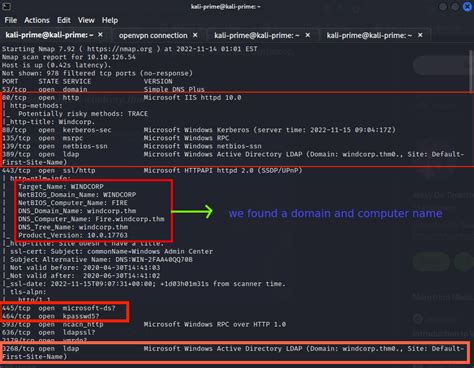This screenshot has width=474, height=368.
Task: Open the Actions menu
Action: (37, 20)
